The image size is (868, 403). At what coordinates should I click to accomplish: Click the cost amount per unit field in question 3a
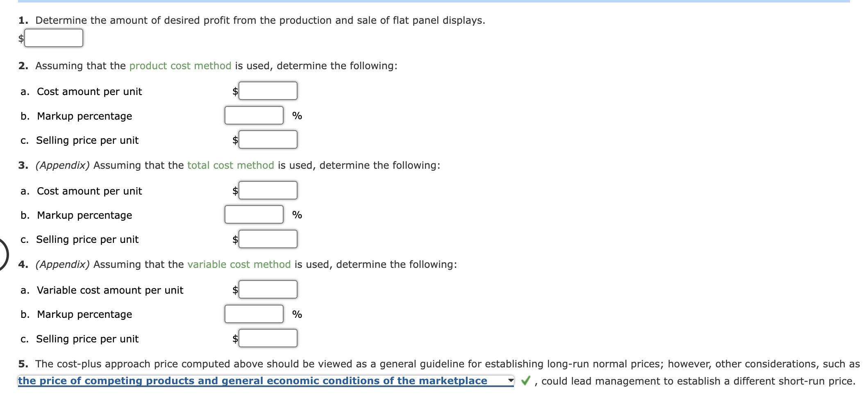tap(268, 190)
